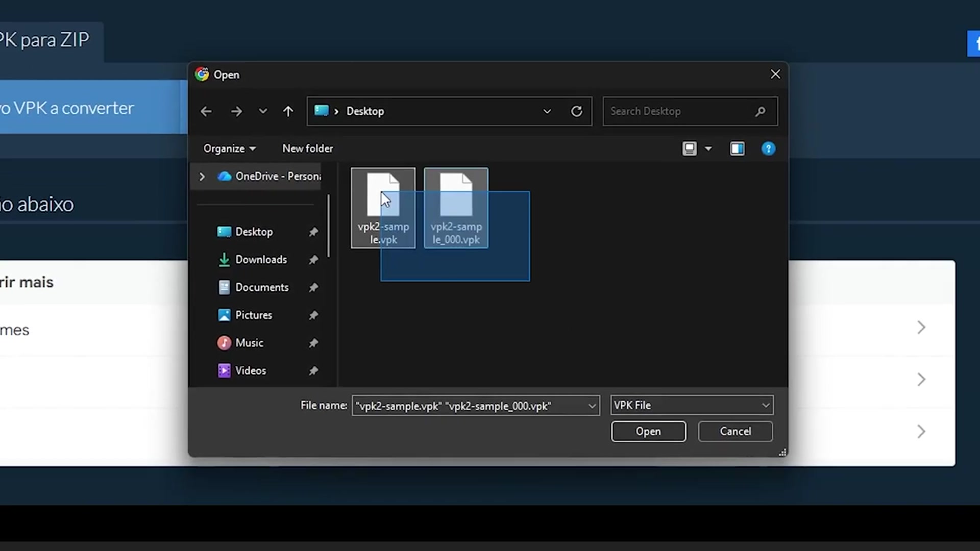Open the view options dropdown arrow
The image size is (980, 551).
click(x=708, y=148)
